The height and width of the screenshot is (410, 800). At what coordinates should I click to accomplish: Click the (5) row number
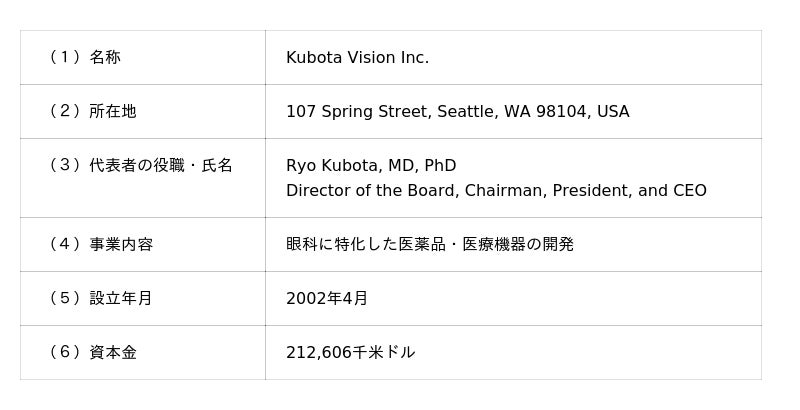tap(64, 299)
